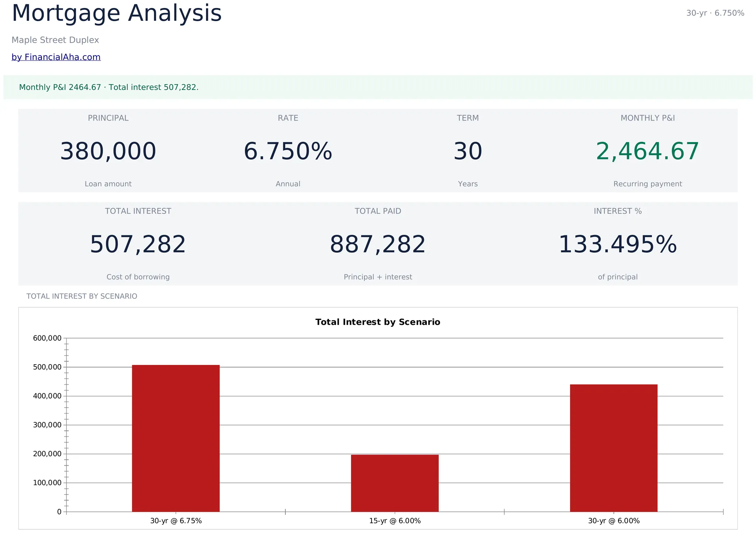
Task: Click the 600,000 y-axis label
Action: pos(47,338)
